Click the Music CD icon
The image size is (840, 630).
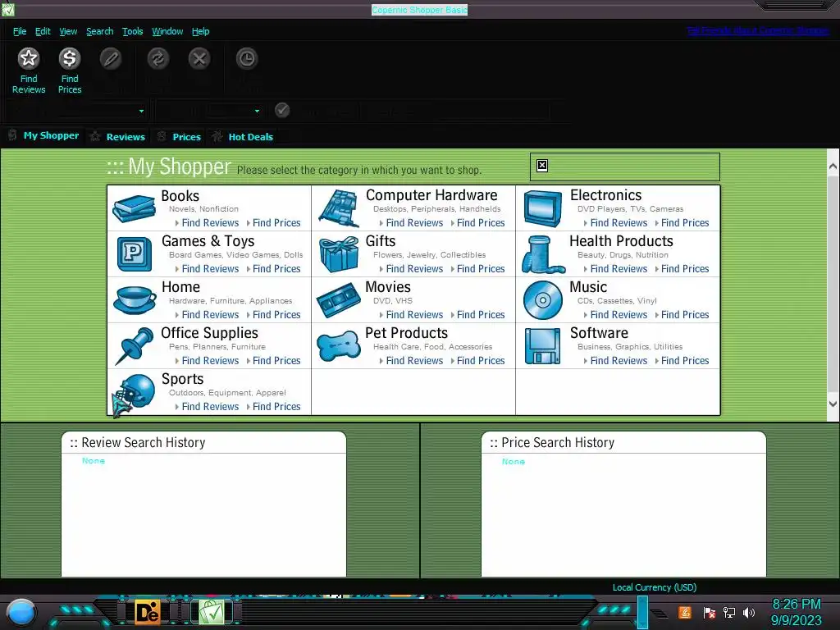point(543,300)
